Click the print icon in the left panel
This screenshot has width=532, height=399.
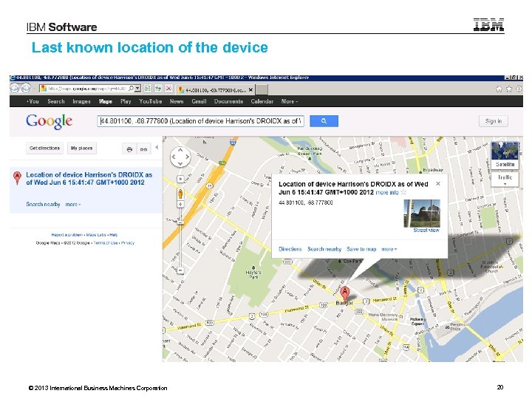[129, 149]
